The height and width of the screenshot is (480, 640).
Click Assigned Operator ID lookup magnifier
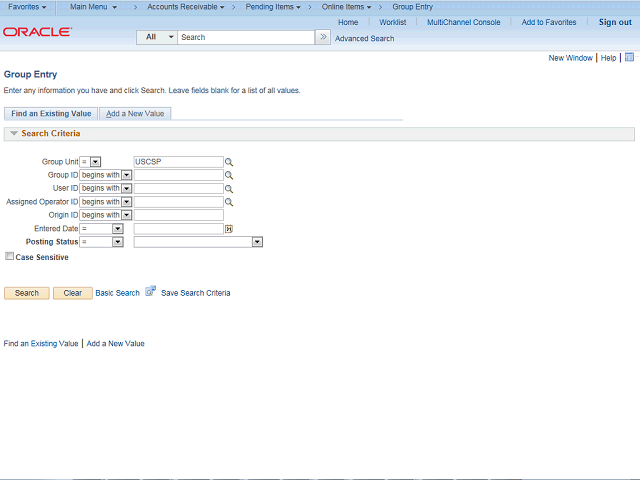(x=229, y=202)
